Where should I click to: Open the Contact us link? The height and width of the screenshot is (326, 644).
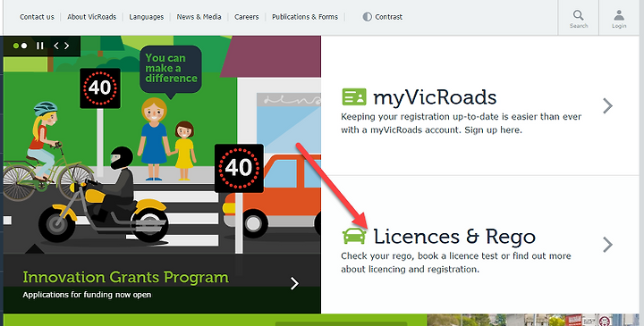37,17
